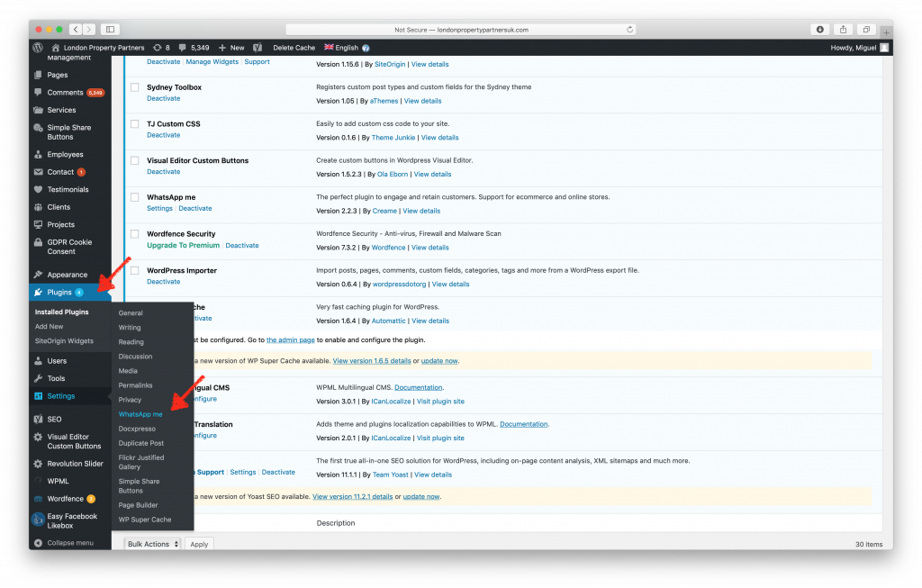Go back with Safari's back button

point(76,29)
